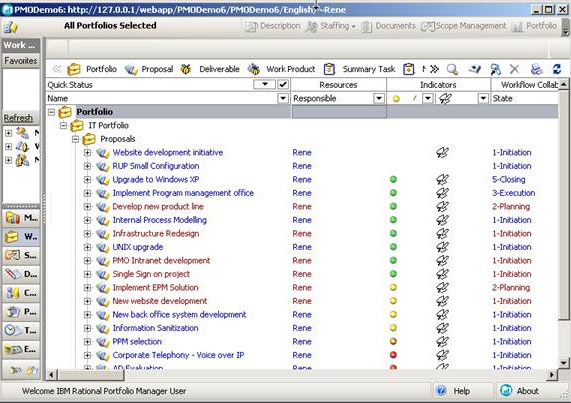571x403 pixels.
Task: Click the Refresh link in sidebar
Action: pyautogui.click(x=18, y=118)
